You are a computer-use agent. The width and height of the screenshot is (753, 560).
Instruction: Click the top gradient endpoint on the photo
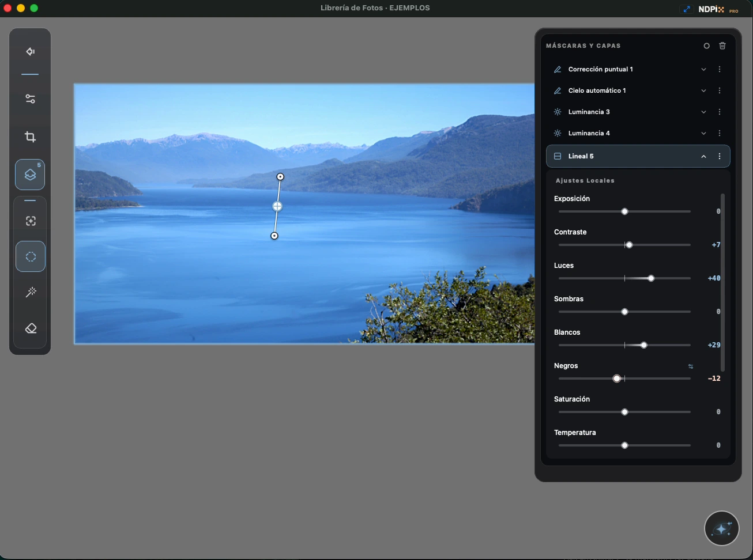pyautogui.click(x=280, y=177)
